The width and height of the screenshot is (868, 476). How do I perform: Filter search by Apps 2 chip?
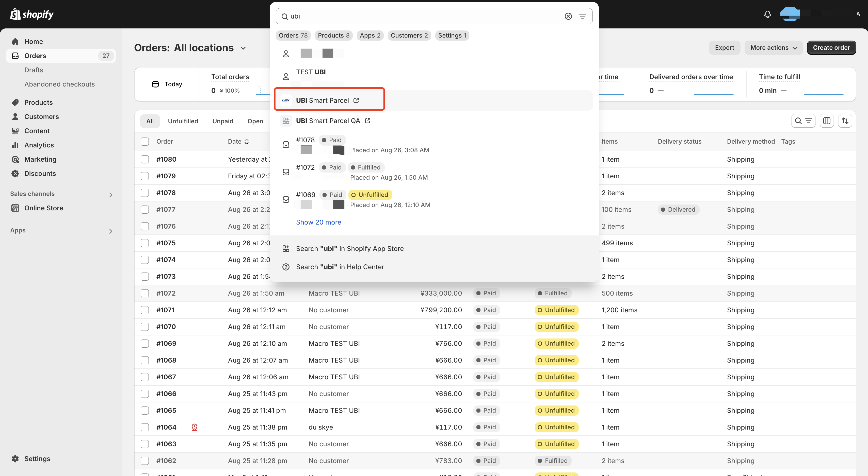click(x=370, y=35)
